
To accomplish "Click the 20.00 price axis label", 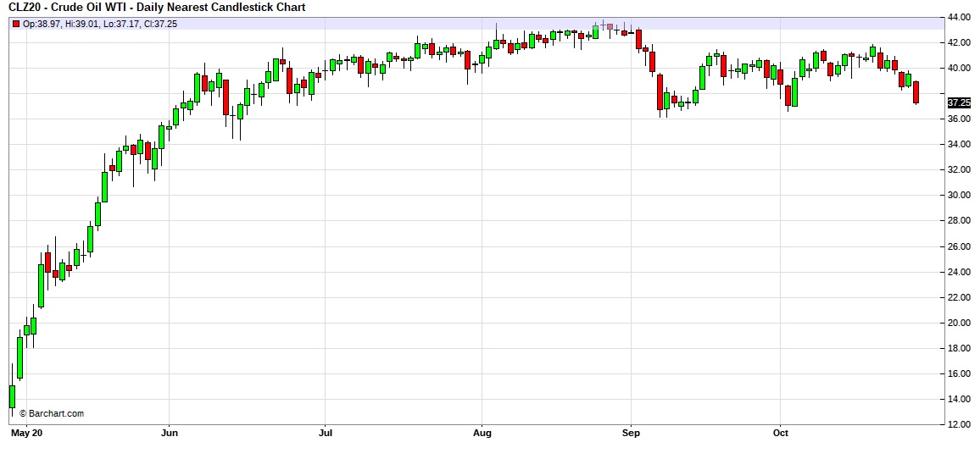I will [x=960, y=323].
